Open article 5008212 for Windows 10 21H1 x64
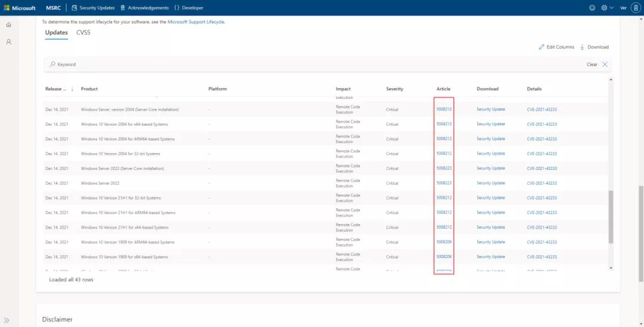644x327 pixels. pyautogui.click(x=444, y=228)
